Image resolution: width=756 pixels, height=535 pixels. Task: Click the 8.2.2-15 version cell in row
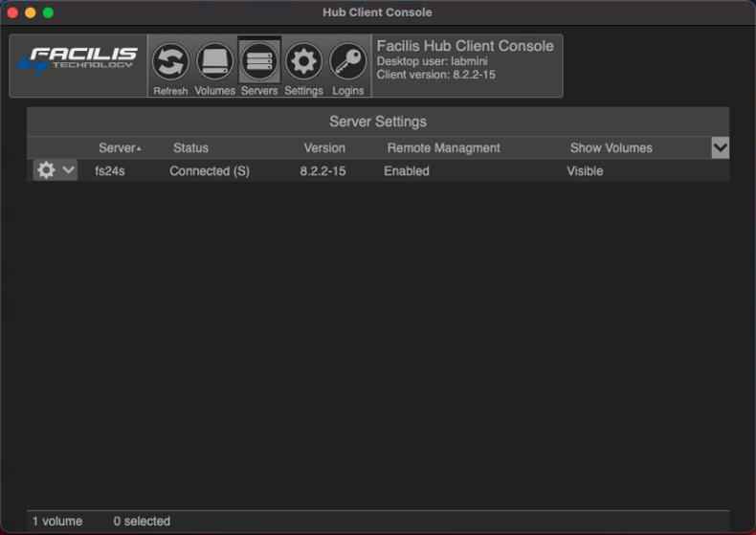click(x=322, y=171)
